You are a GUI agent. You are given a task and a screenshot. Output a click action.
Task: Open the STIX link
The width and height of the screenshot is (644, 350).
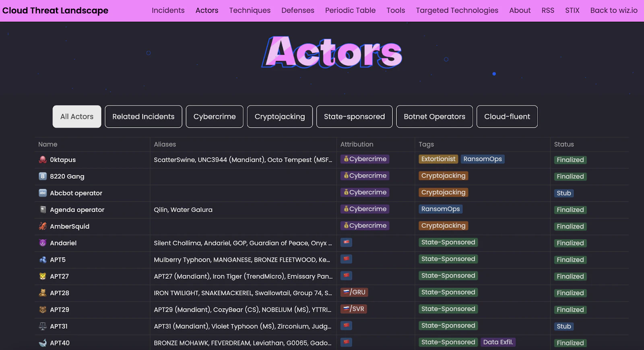572,10
